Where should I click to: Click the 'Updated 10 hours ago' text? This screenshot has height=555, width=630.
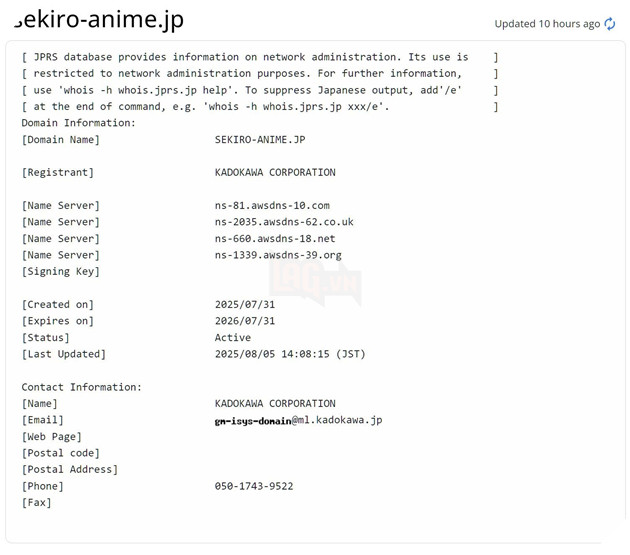[547, 23]
